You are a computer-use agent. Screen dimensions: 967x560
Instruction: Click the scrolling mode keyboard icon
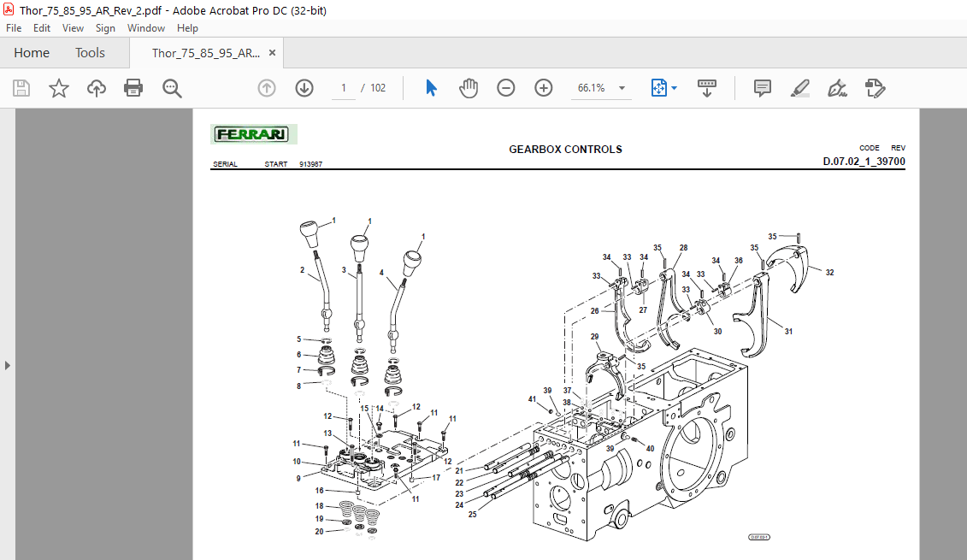(x=707, y=88)
